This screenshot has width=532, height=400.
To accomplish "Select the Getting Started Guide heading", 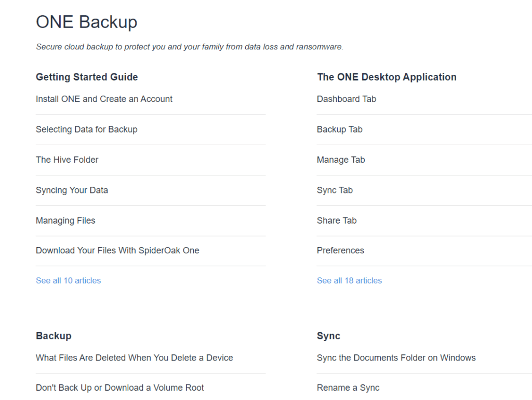I will [87, 77].
